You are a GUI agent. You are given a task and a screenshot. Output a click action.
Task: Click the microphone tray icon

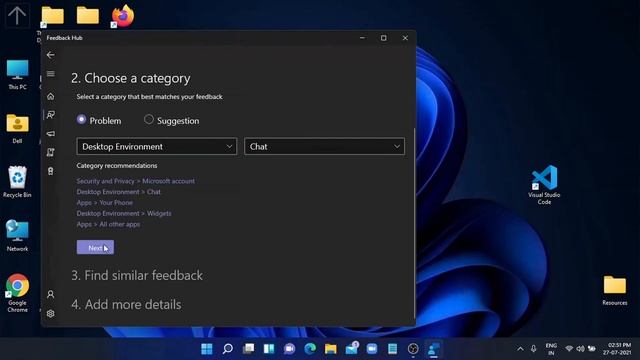point(533,349)
